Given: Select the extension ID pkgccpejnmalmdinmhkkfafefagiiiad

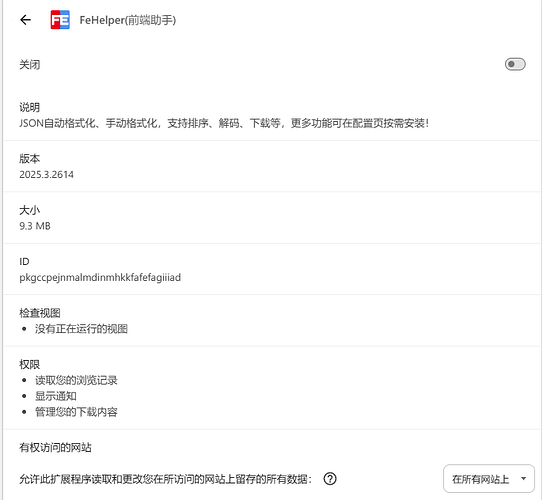Looking at the screenshot, I should [x=100, y=277].
